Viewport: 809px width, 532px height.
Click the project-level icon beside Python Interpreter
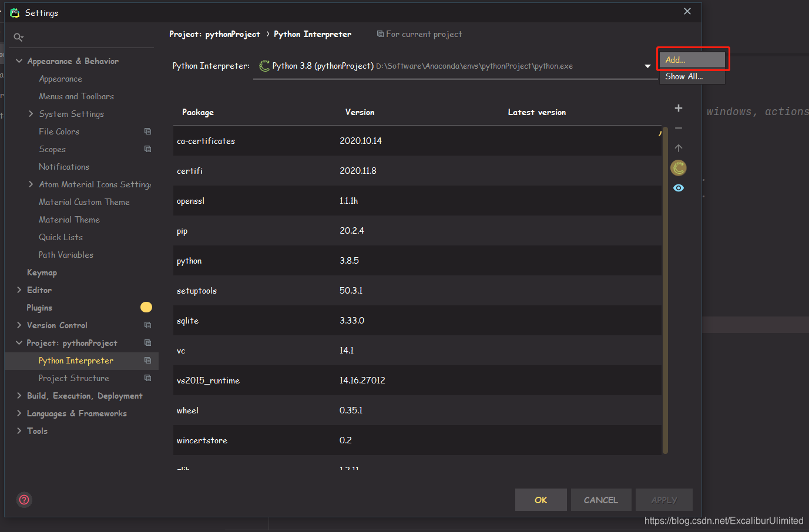pyautogui.click(x=148, y=361)
